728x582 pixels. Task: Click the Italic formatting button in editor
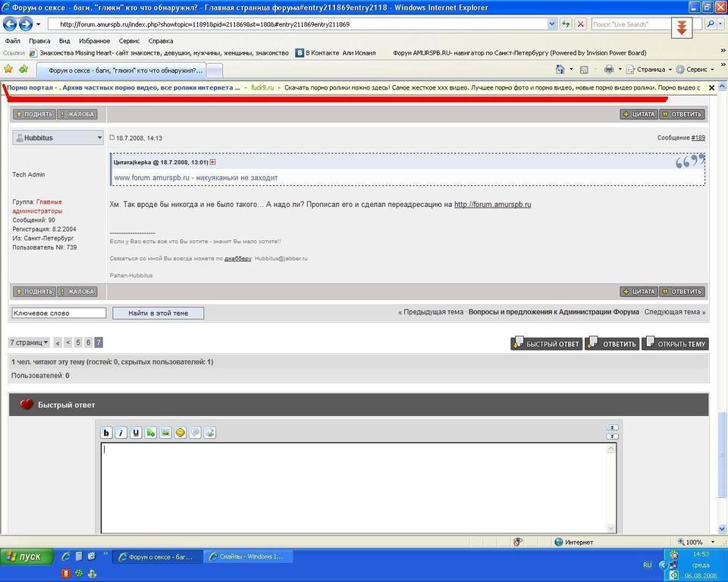coord(121,433)
